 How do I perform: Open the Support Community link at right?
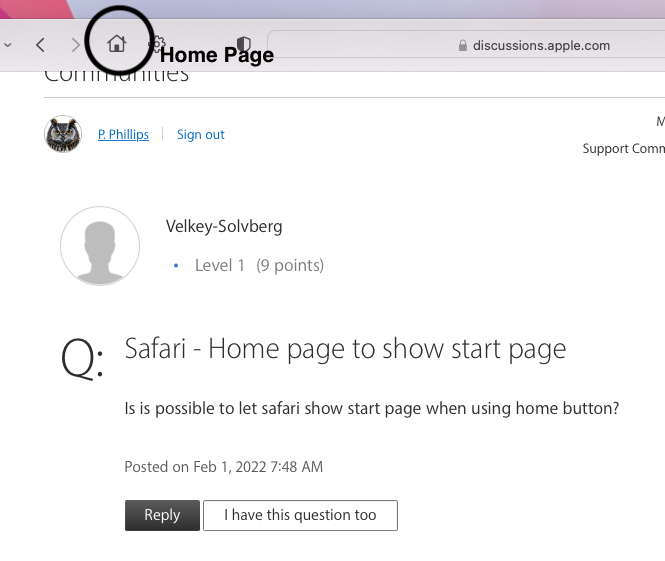(x=623, y=148)
